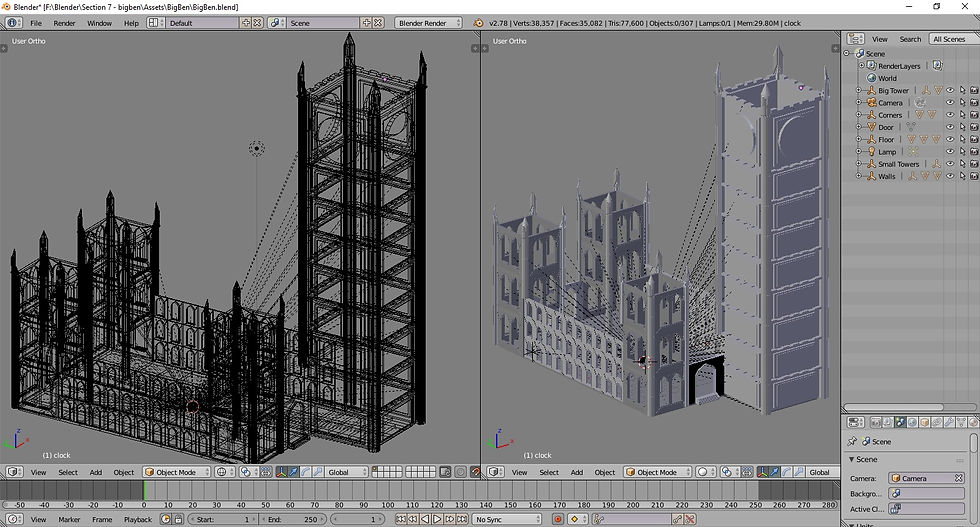Click the layer lock-to-scene icon in left viewport
Viewport: 980px width, 527px height.
tap(446, 472)
